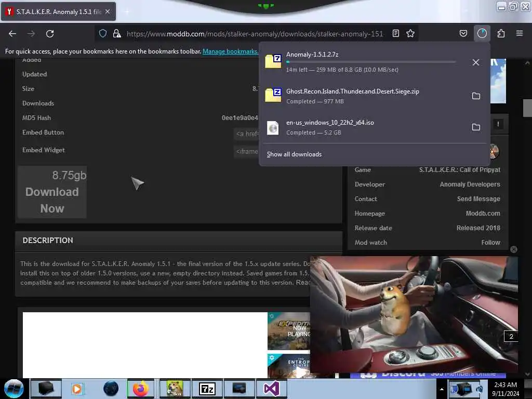This screenshot has width=532, height=399.
Task: Open the media player taskbar icon
Action: (77, 389)
